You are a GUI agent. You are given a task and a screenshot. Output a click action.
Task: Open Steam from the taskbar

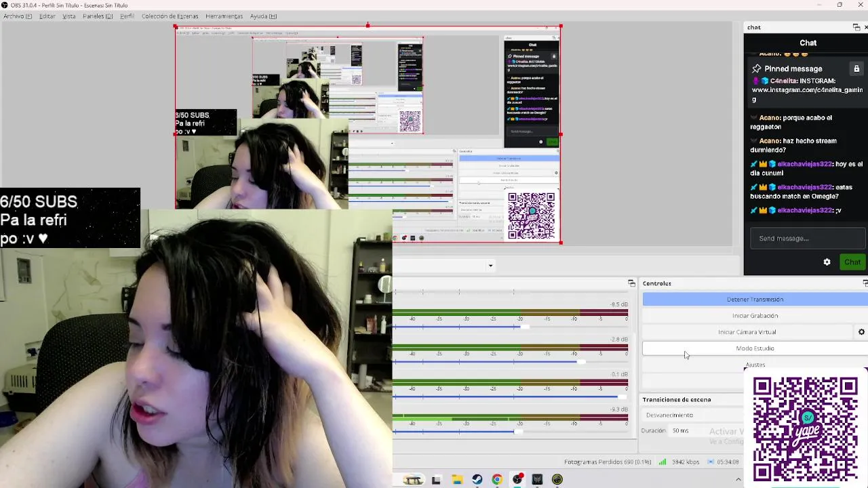[x=477, y=480]
